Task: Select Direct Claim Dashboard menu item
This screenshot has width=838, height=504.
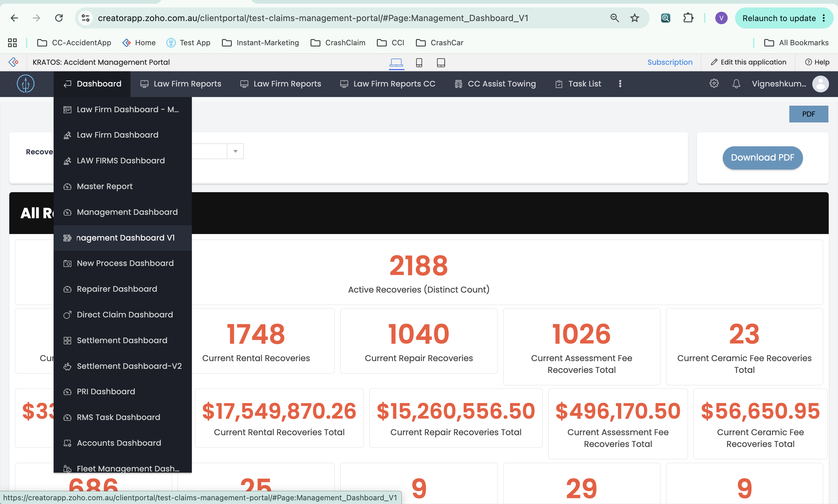Action: click(x=123, y=315)
